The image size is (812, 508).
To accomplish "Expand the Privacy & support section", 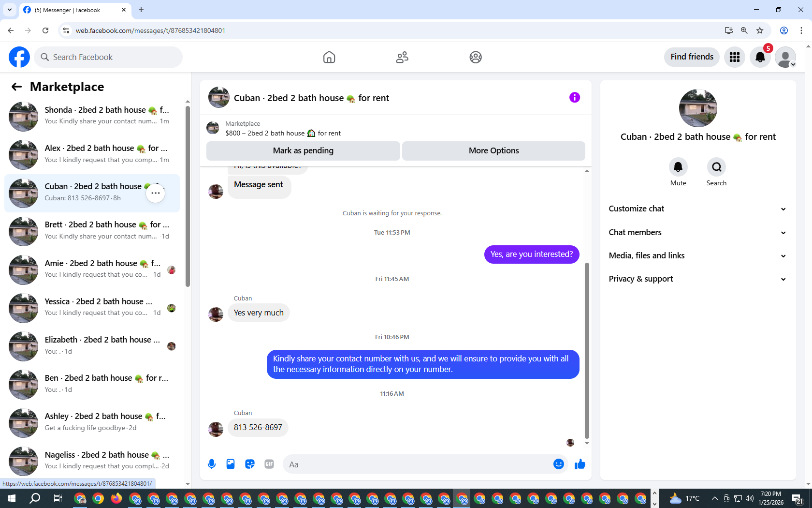I will tap(697, 279).
